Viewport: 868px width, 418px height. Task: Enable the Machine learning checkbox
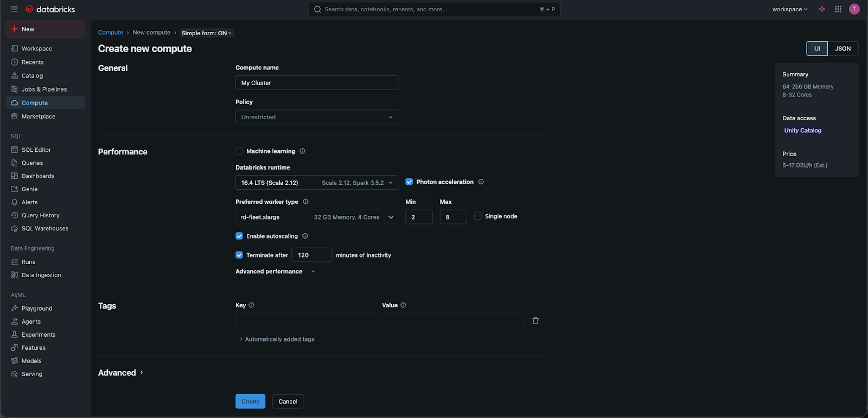(239, 151)
